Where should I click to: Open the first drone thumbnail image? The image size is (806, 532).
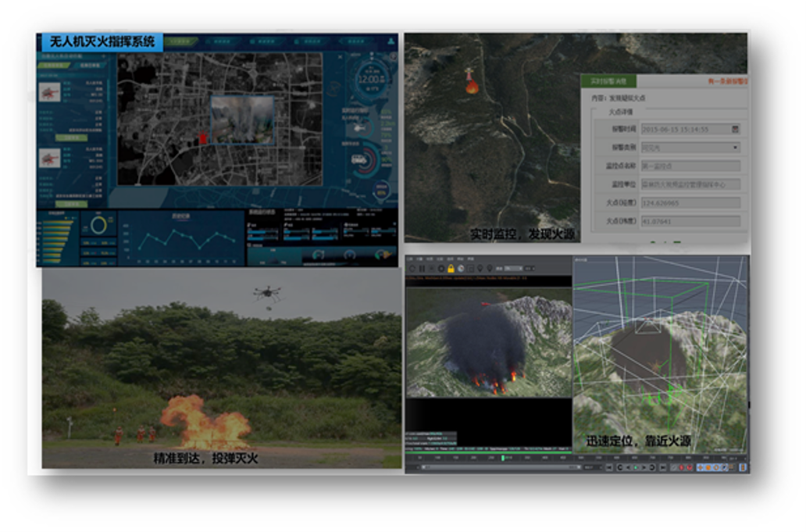(x=49, y=92)
